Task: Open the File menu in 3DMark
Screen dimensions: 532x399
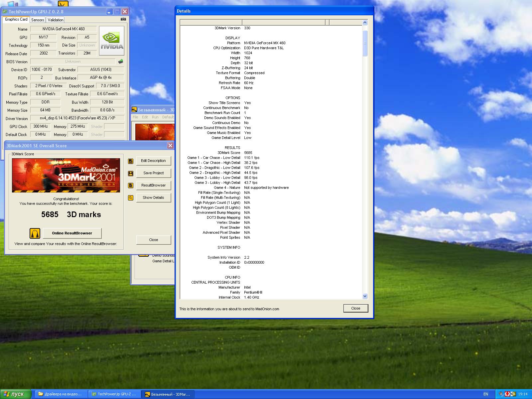Action: pos(135,117)
